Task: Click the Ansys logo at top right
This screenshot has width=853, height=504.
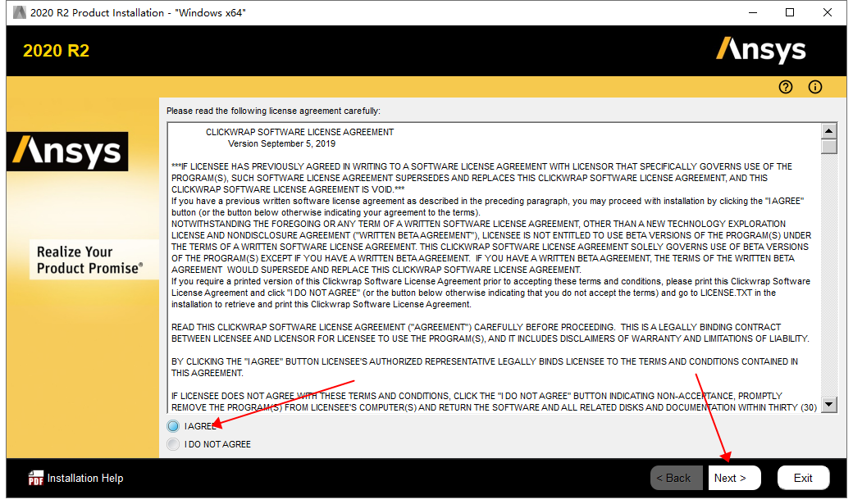Action: pyautogui.click(x=761, y=50)
